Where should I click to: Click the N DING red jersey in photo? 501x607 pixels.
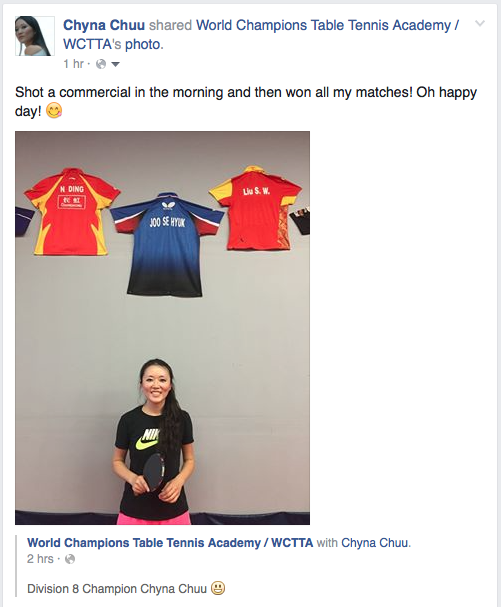tap(72, 211)
